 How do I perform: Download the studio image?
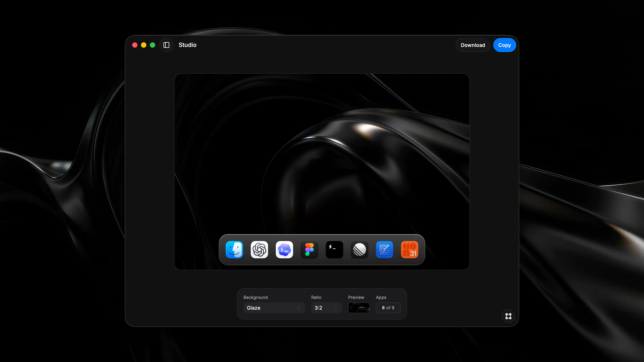473,45
